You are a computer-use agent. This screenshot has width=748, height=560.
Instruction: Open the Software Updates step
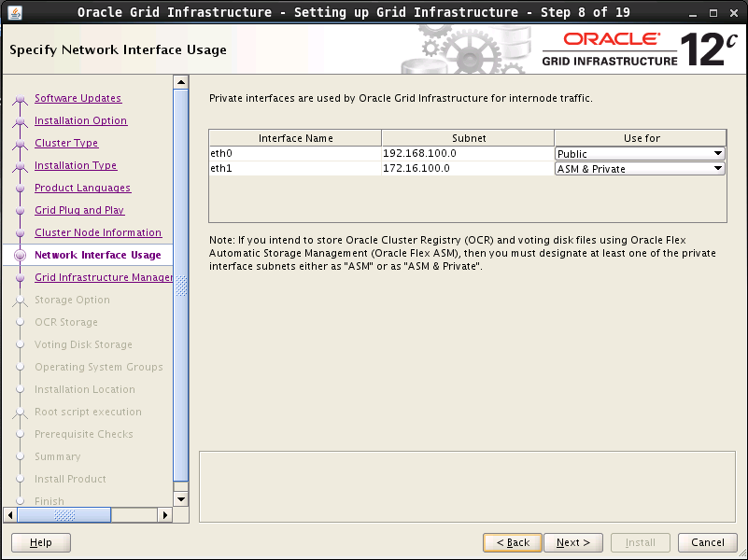[78, 98]
